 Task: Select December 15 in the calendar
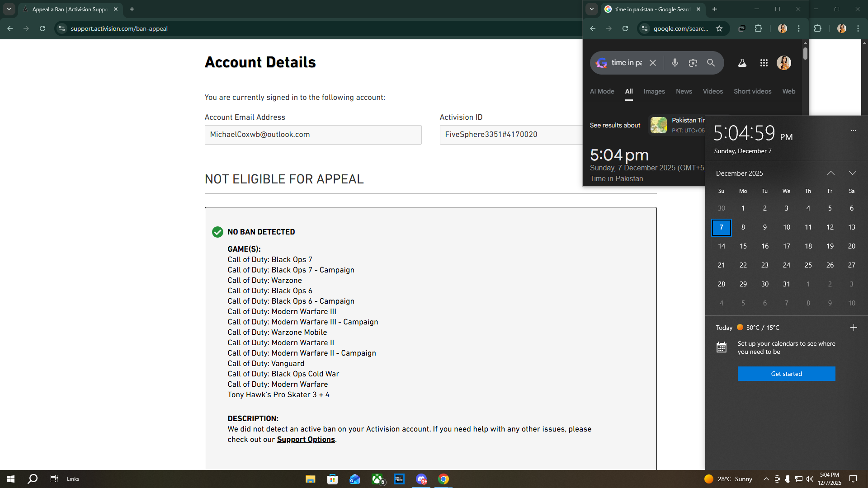coord(743,246)
